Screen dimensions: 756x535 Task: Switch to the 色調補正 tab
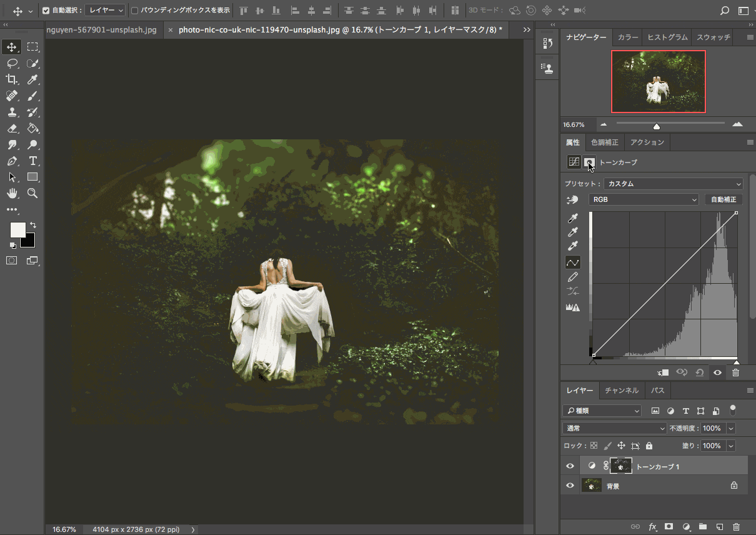(x=604, y=142)
